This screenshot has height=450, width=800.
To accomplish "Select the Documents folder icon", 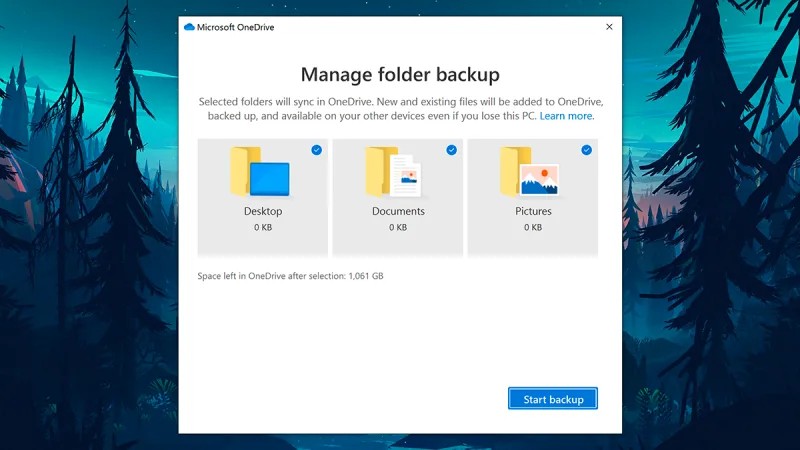I will 393,171.
